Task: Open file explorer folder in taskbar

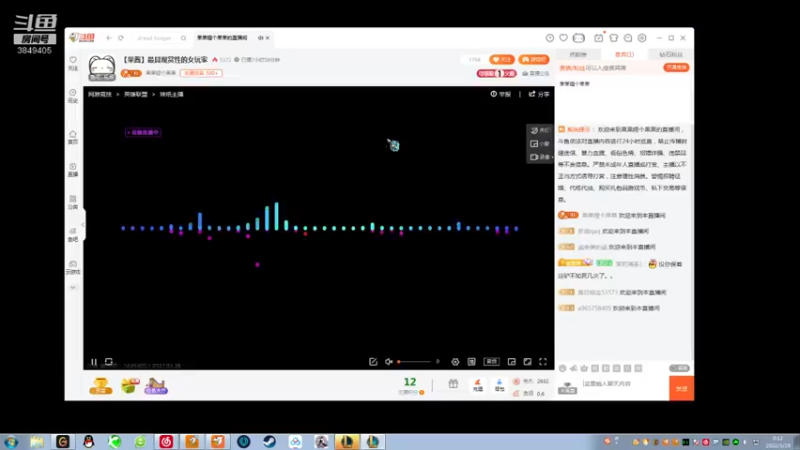Action: (37, 442)
